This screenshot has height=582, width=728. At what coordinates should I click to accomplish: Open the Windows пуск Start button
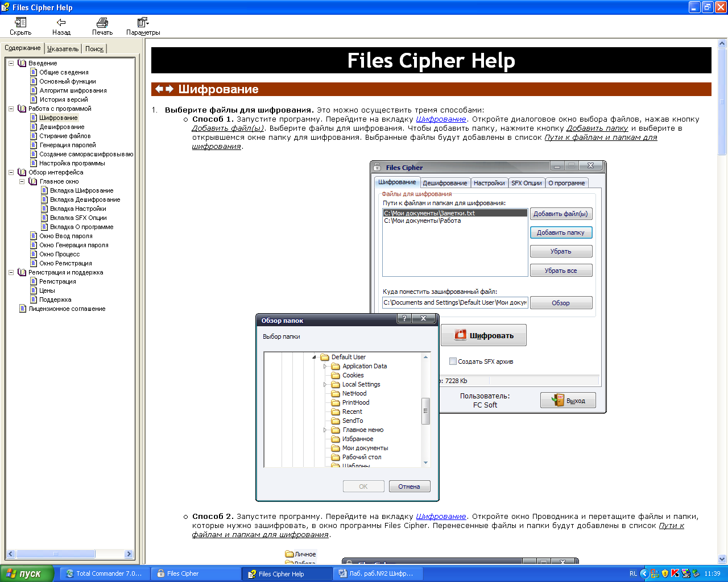tap(27, 573)
